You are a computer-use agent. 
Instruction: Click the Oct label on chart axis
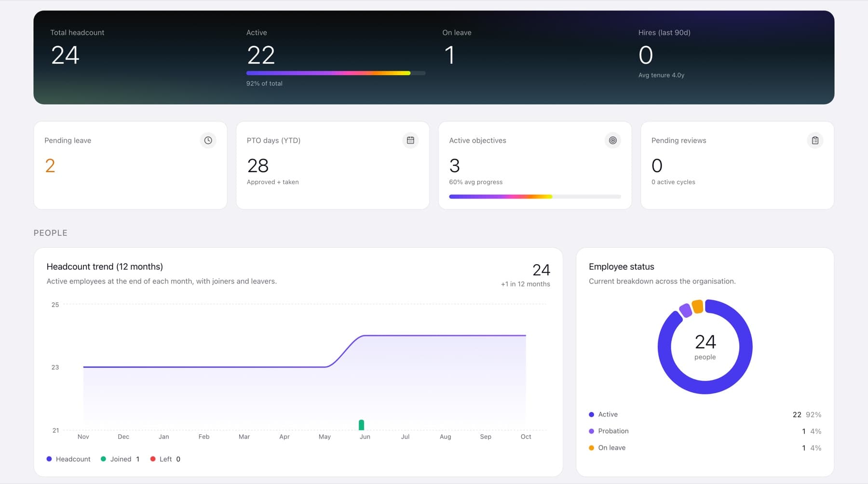(526, 437)
